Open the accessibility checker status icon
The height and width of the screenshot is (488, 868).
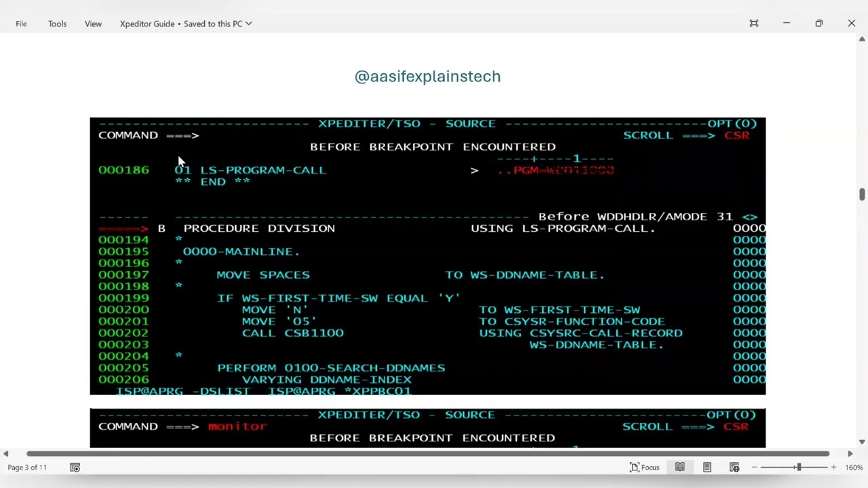coord(75,468)
